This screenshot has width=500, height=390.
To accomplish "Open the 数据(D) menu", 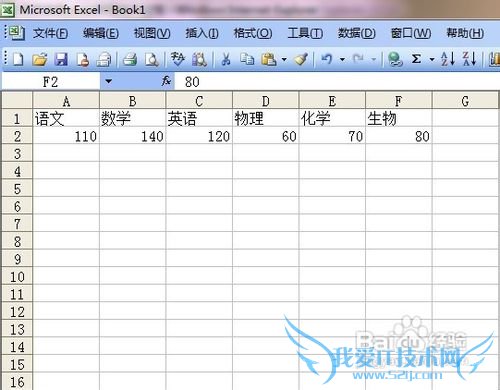I will (x=357, y=33).
